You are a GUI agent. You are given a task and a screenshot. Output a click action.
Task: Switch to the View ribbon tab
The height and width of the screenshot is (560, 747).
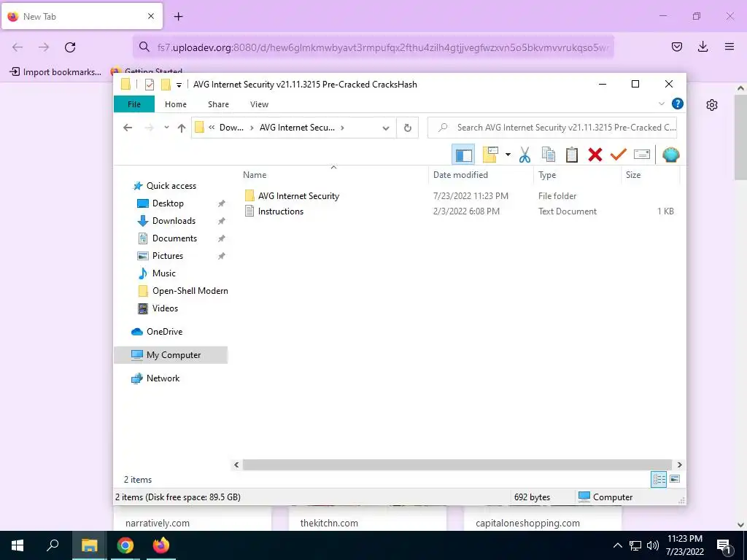(259, 104)
